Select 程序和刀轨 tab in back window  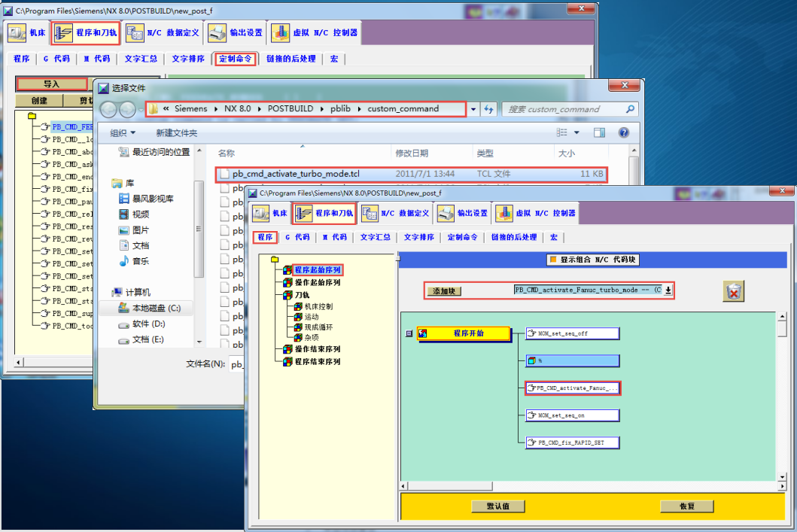pos(85,33)
